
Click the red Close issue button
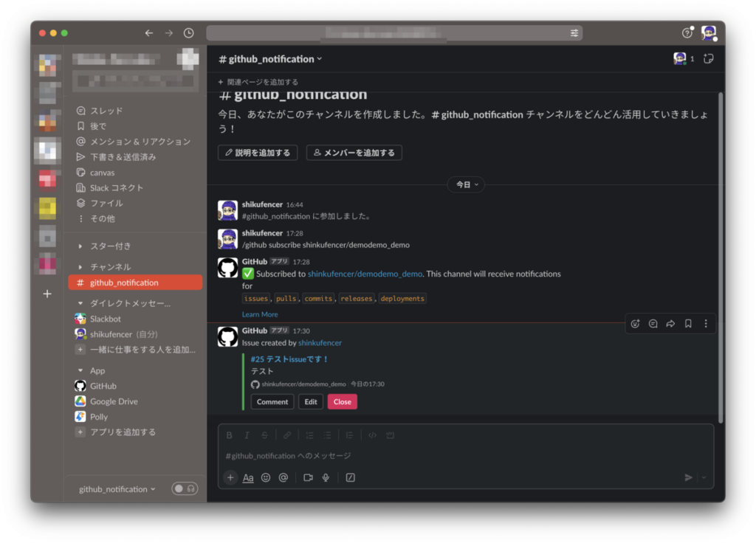[x=343, y=402]
